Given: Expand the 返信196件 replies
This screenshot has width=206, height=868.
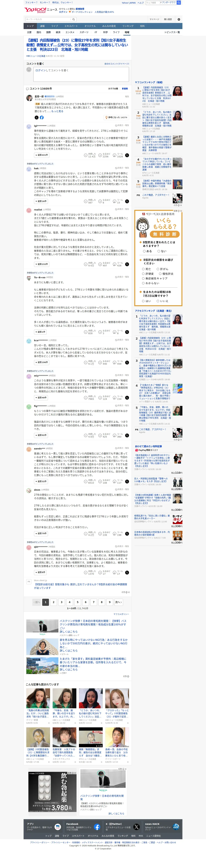Looking at the screenshot, I should pos(41,362).
